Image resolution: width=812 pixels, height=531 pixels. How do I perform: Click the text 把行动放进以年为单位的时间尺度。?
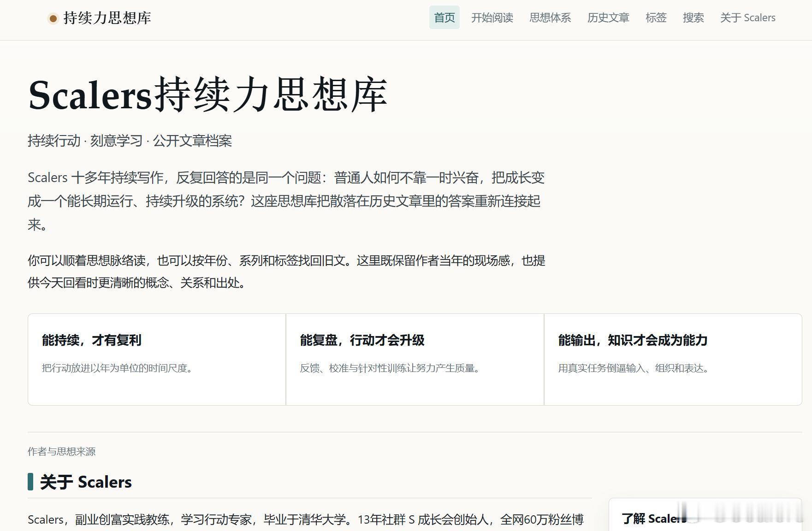click(x=119, y=368)
